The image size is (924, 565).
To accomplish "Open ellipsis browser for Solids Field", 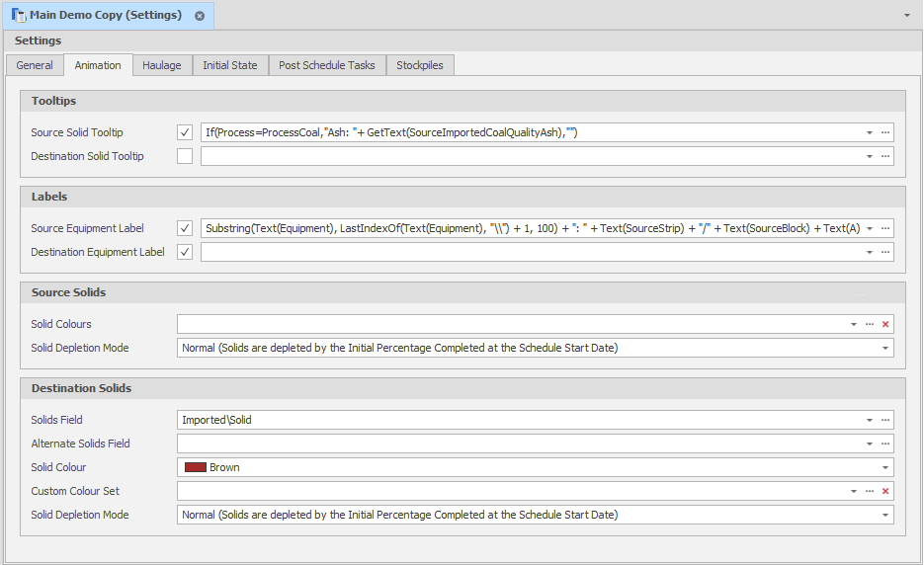I will [x=885, y=420].
